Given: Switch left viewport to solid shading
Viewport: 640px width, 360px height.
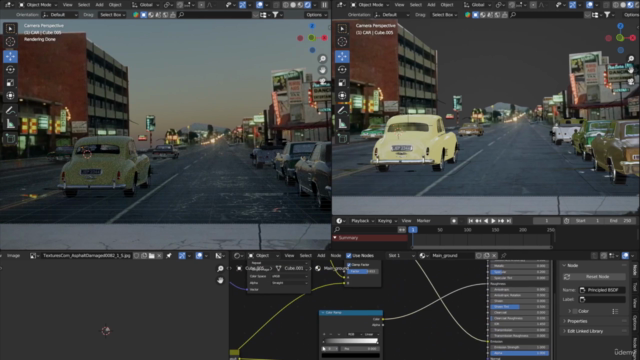Looking at the screenshot, I should 293,5.
